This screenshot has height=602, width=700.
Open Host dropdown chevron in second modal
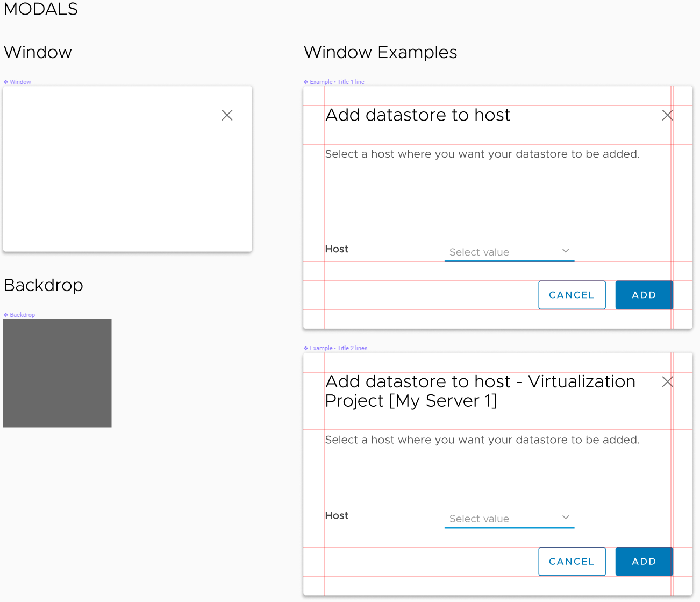coord(566,517)
